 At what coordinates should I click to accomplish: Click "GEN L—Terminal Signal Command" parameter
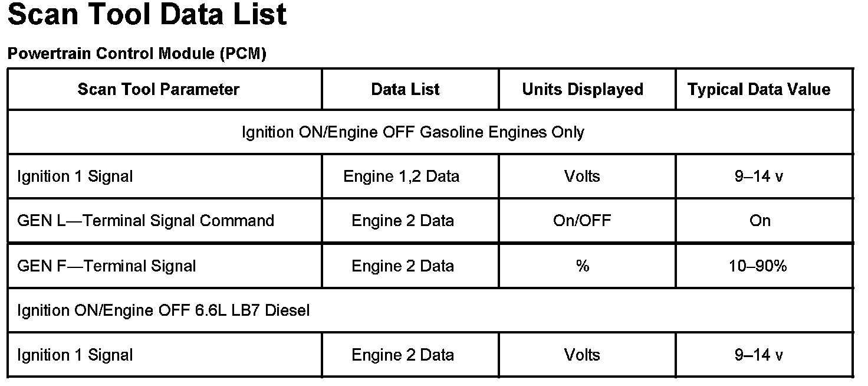(146, 221)
